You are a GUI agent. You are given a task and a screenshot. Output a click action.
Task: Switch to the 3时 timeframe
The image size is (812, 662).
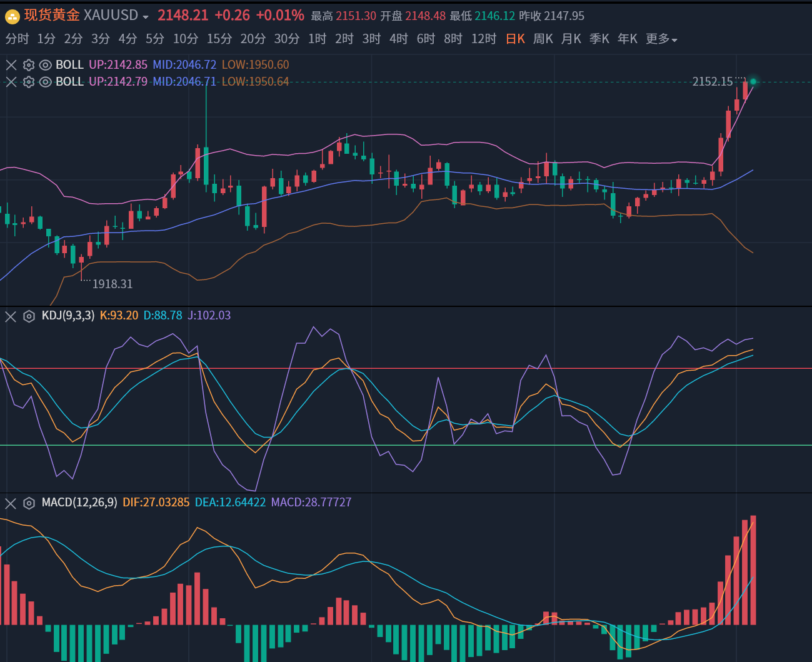pos(371,39)
